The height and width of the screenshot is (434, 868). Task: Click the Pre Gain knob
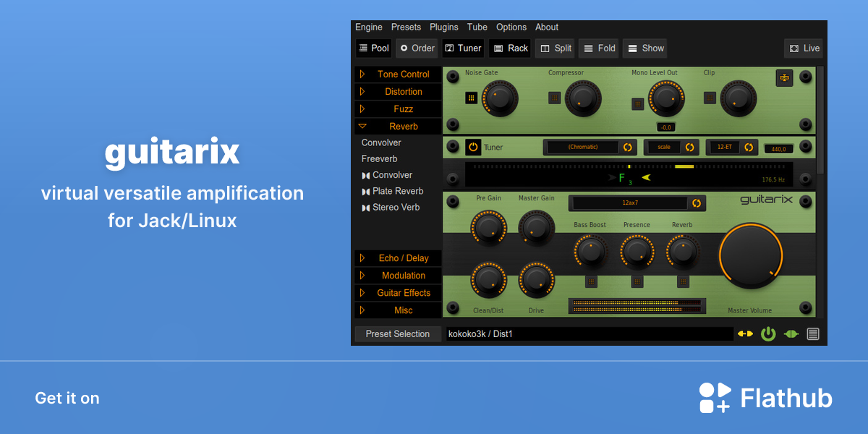[x=488, y=226]
